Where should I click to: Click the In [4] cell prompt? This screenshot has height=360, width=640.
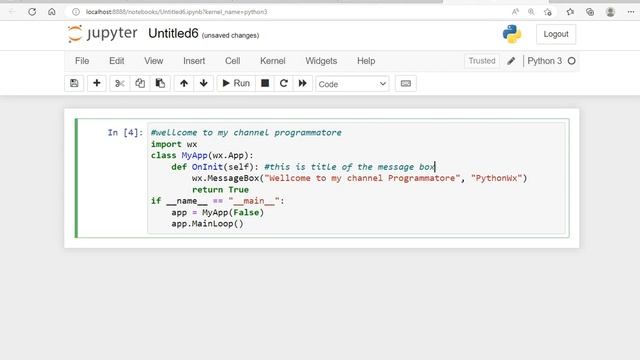click(125, 133)
